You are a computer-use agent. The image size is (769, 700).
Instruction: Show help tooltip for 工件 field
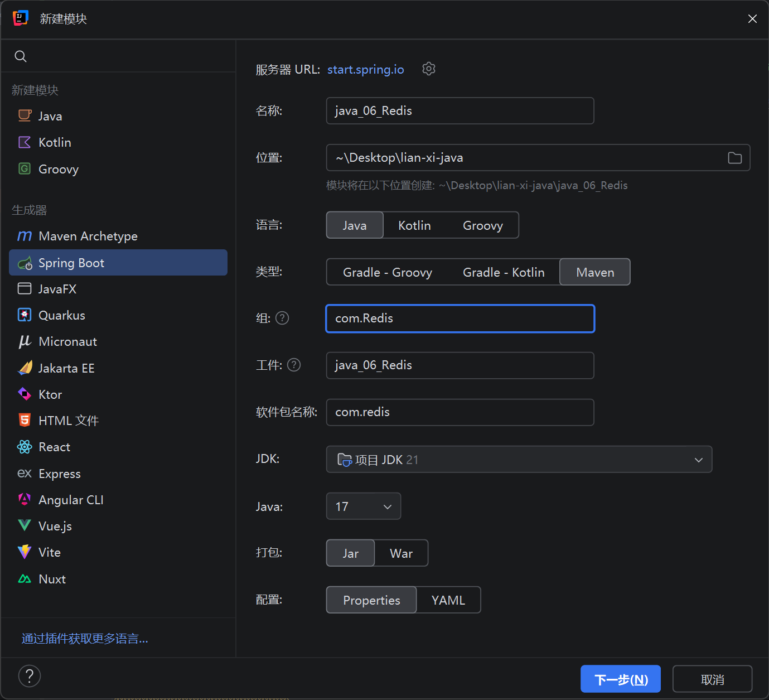pos(294,365)
